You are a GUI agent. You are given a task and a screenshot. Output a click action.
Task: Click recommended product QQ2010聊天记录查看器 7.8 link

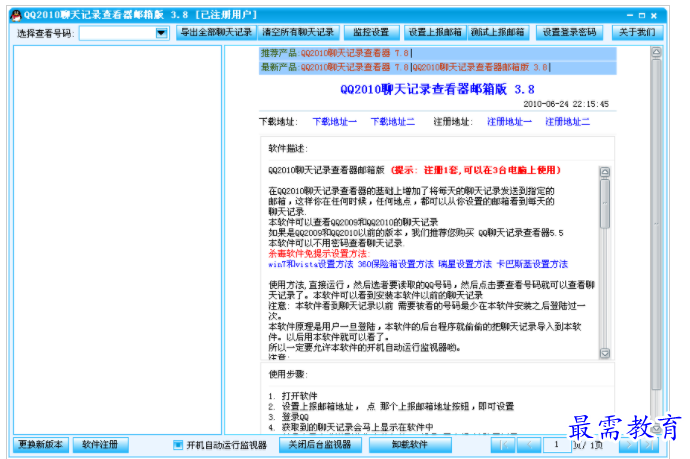355,53
